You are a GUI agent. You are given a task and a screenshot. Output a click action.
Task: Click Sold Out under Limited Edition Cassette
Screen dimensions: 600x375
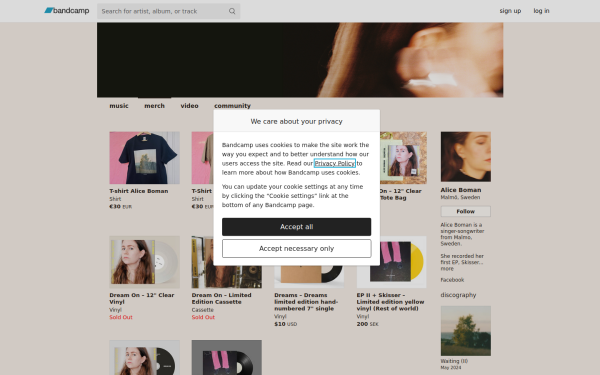coord(203,317)
